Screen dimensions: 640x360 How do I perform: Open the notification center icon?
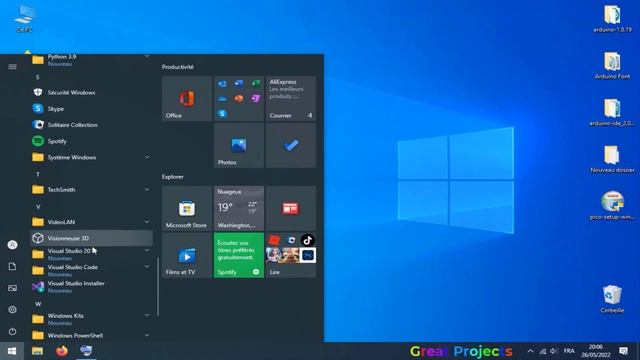pyautogui.click(x=623, y=351)
